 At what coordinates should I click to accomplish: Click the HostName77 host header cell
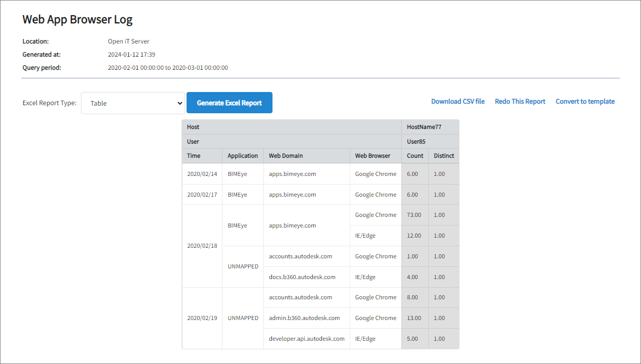pyautogui.click(x=424, y=127)
